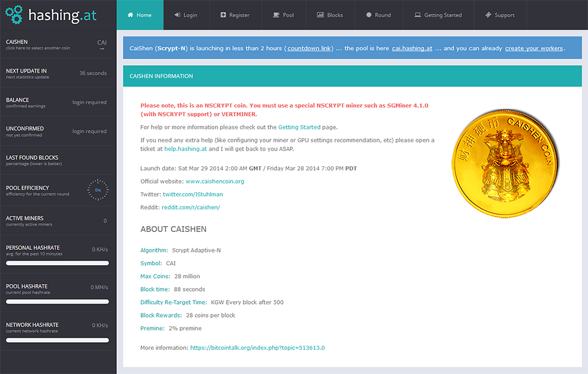Click Unconfirmed 'login required' text
Viewport: 588px width, 374px height.
point(89,131)
